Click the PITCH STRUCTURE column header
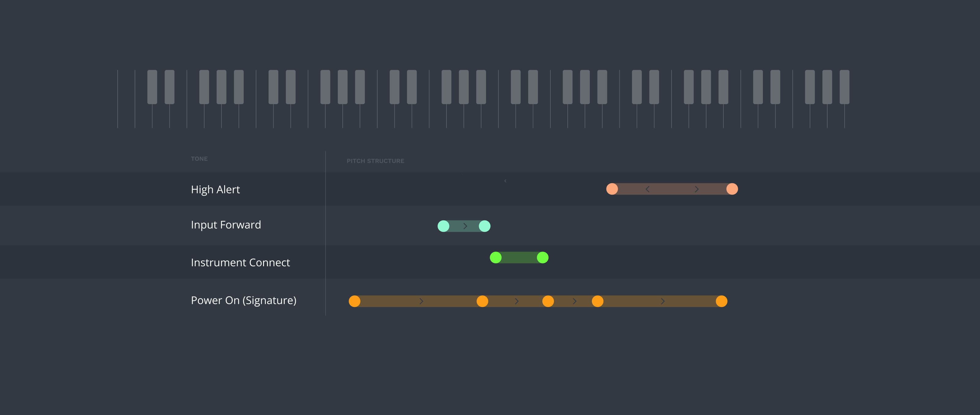 375,161
